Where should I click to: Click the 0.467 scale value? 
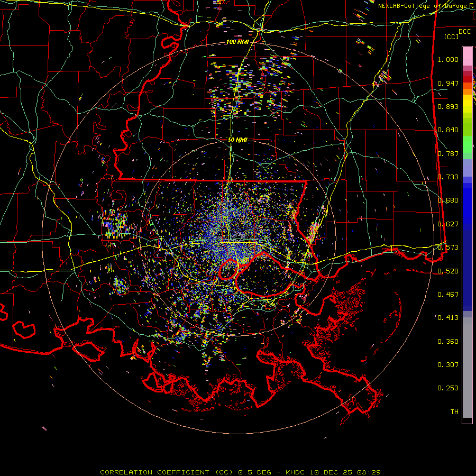point(448,295)
